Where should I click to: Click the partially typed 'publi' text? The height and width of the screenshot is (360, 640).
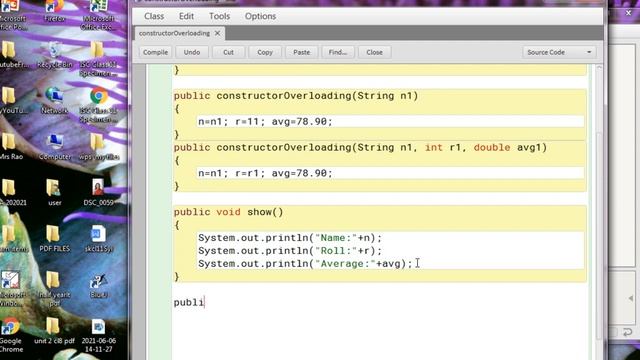coord(189,302)
